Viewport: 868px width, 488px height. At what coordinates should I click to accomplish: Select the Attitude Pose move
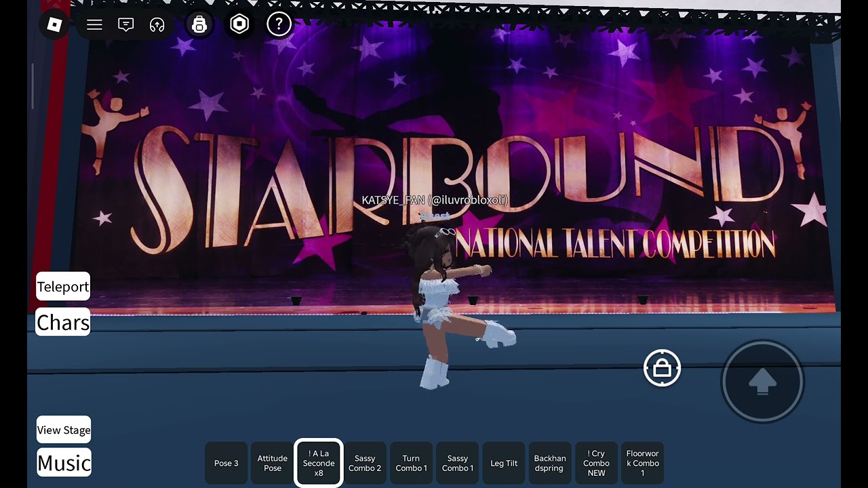273,464
